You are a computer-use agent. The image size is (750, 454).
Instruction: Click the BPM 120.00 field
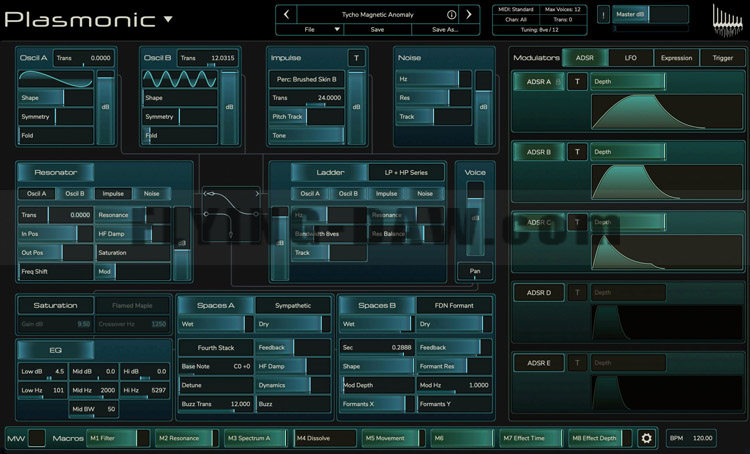pos(692,438)
